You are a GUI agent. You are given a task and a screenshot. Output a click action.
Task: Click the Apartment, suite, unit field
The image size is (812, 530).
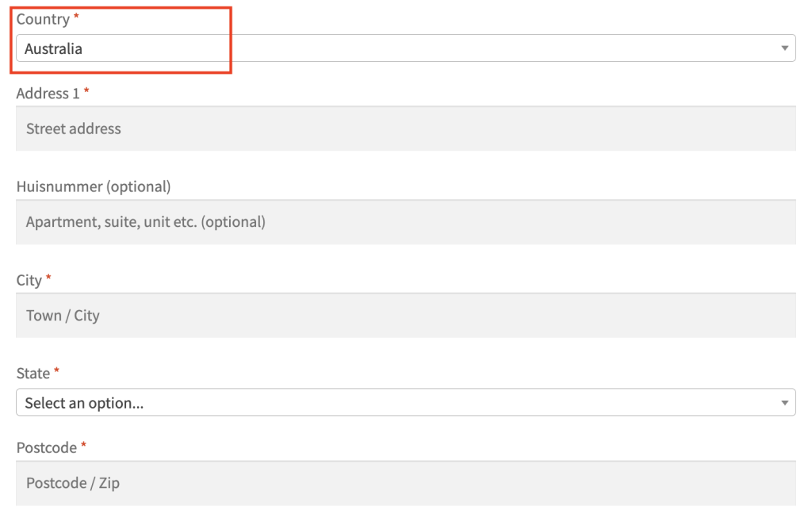[x=405, y=222]
